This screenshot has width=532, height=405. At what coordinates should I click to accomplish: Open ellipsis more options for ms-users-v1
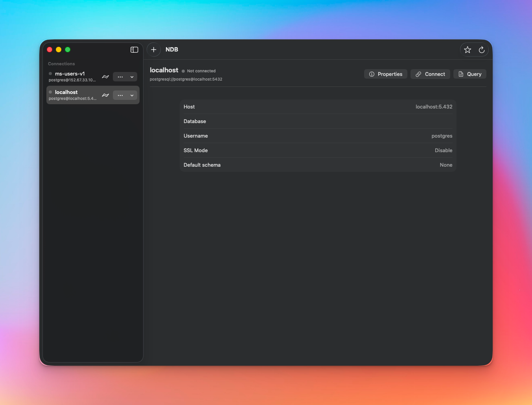point(120,77)
